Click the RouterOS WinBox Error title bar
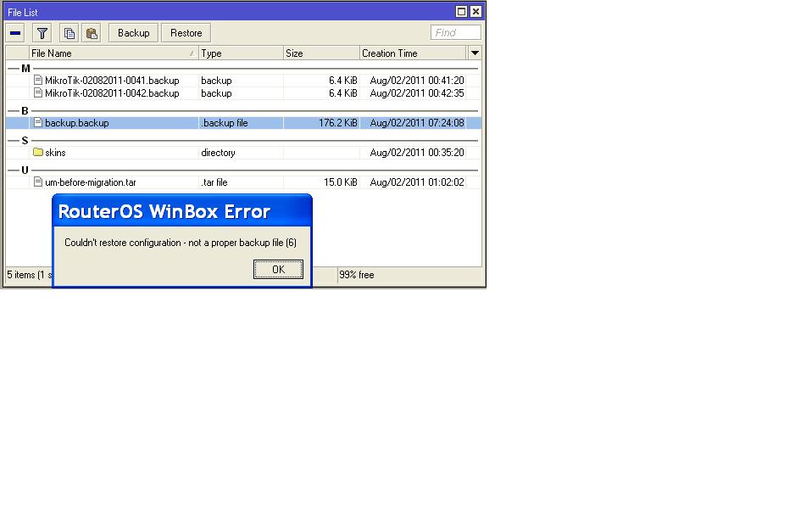Image resolution: width=812 pixels, height=509 pixels. 182,211
